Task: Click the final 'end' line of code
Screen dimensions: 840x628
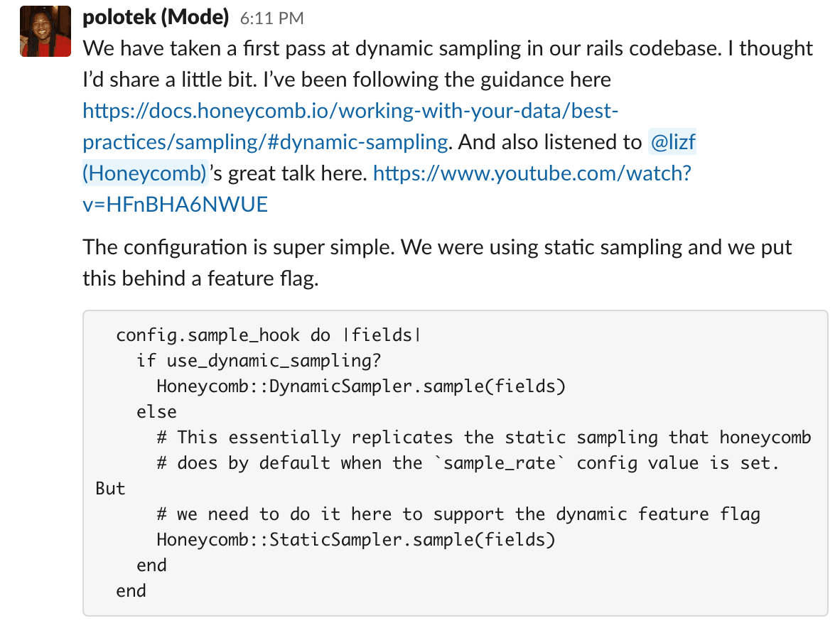Action: [x=131, y=591]
